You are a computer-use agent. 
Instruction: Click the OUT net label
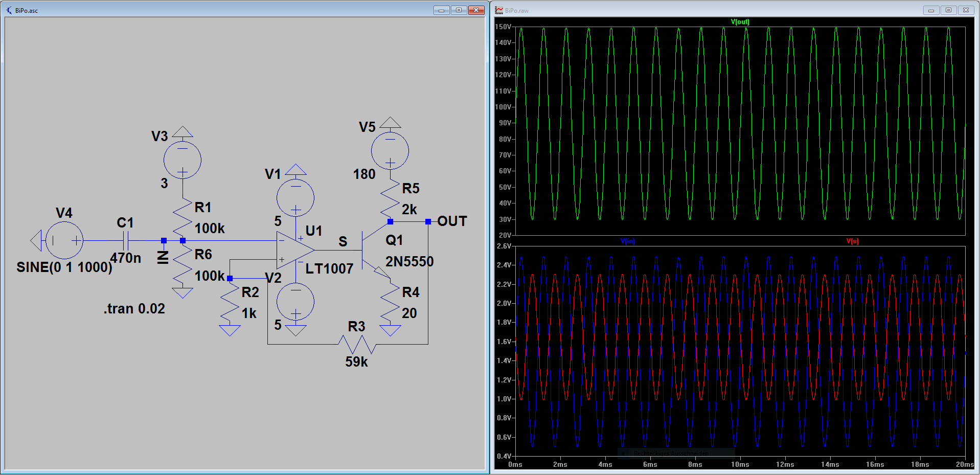click(452, 221)
